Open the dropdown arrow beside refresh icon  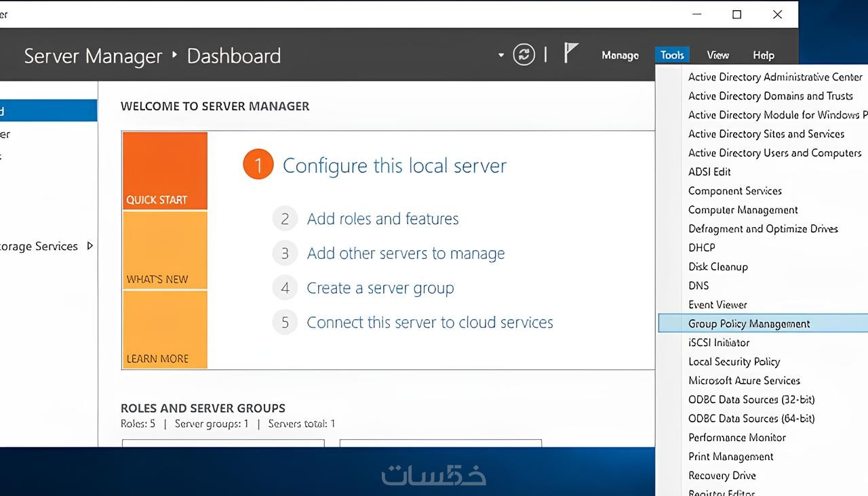[x=501, y=55]
